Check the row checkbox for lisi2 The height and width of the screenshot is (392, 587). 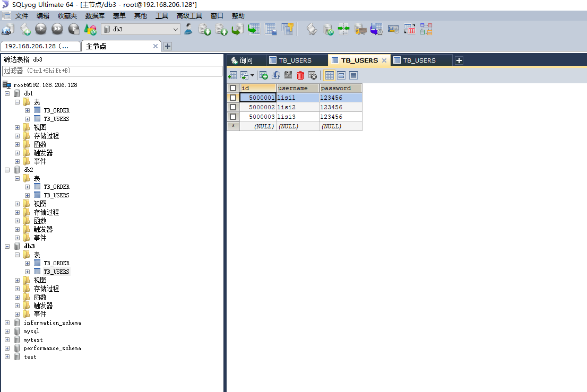(x=233, y=107)
